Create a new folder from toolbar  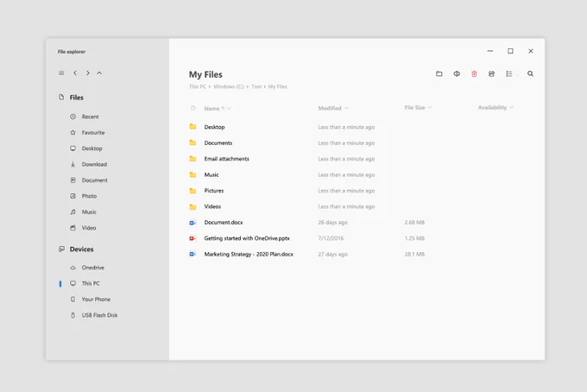point(439,73)
